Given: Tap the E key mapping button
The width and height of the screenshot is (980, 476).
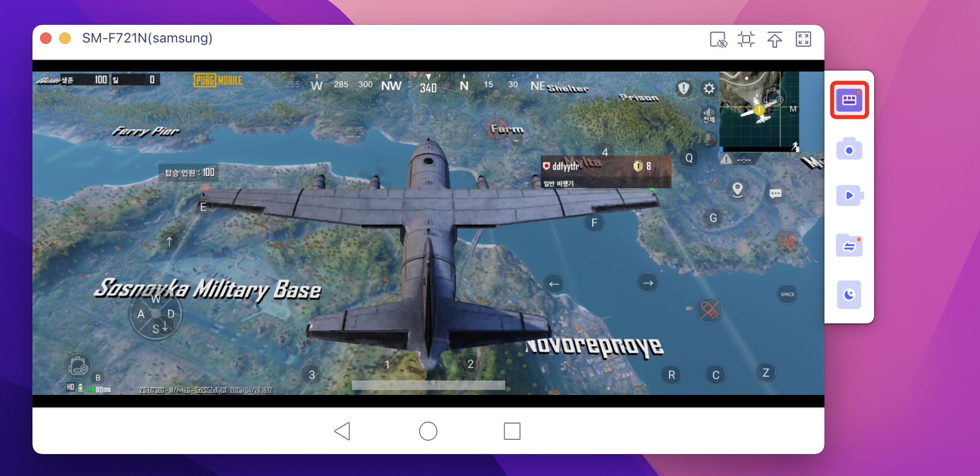Looking at the screenshot, I should (x=203, y=207).
